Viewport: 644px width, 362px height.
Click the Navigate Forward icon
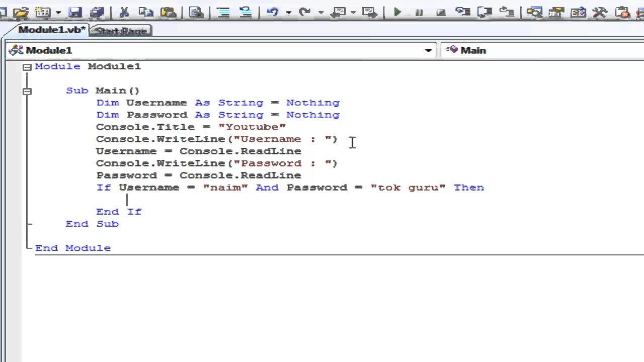(370, 12)
